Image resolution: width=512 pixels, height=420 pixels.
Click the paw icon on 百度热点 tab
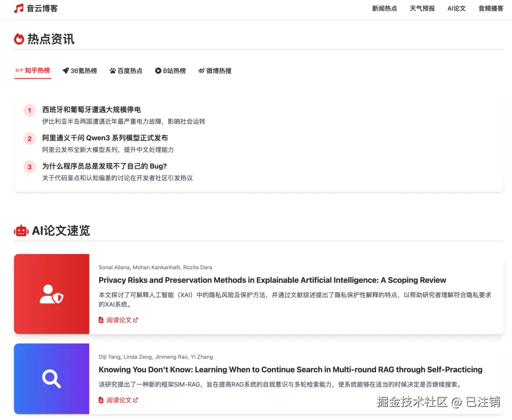click(x=113, y=71)
